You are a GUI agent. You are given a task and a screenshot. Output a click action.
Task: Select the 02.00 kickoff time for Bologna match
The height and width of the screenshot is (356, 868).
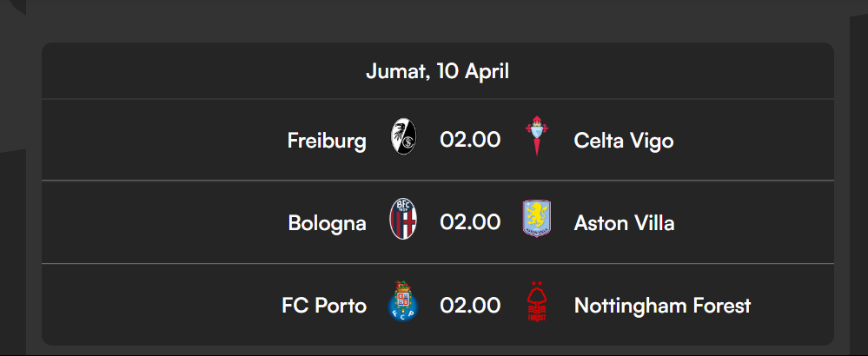(x=470, y=222)
